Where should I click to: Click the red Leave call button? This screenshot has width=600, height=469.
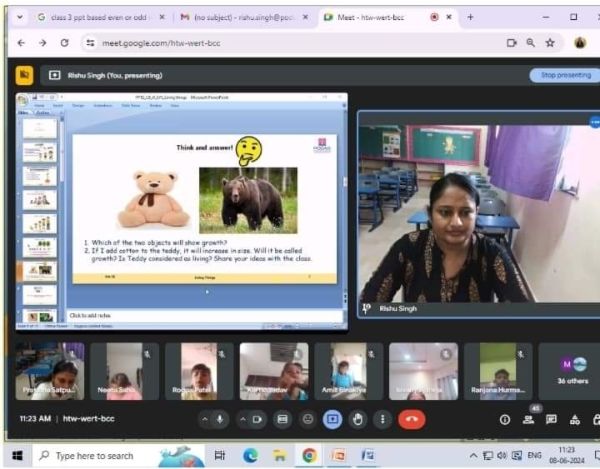pos(411,419)
